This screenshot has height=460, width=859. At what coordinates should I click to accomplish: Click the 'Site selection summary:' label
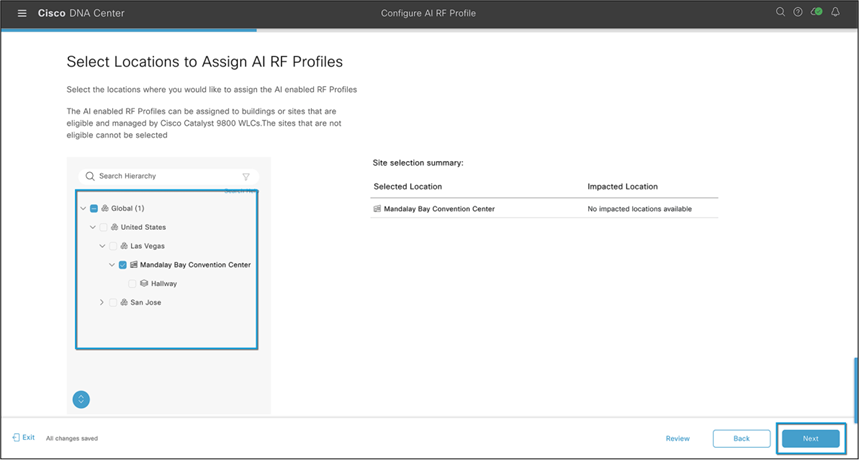[x=418, y=163]
